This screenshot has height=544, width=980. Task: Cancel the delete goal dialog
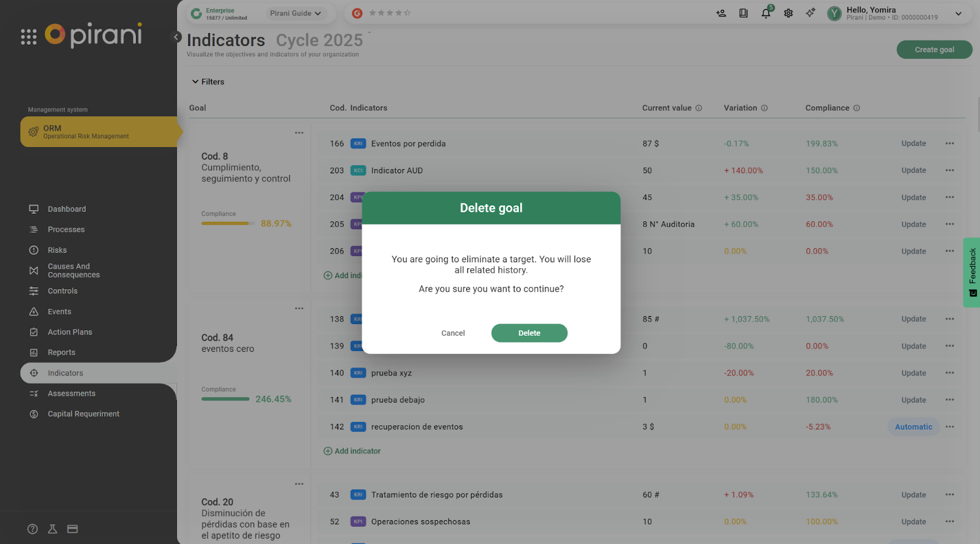tap(453, 333)
